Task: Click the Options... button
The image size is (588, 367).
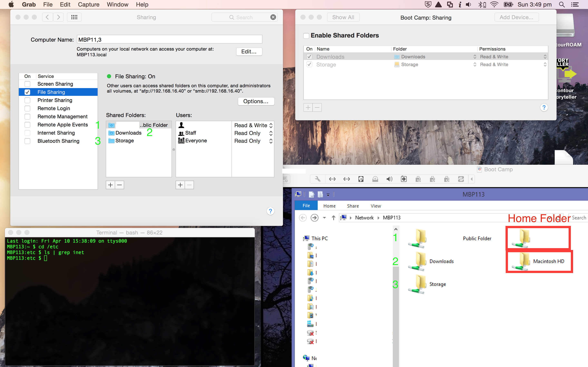Action: (x=256, y=102)
